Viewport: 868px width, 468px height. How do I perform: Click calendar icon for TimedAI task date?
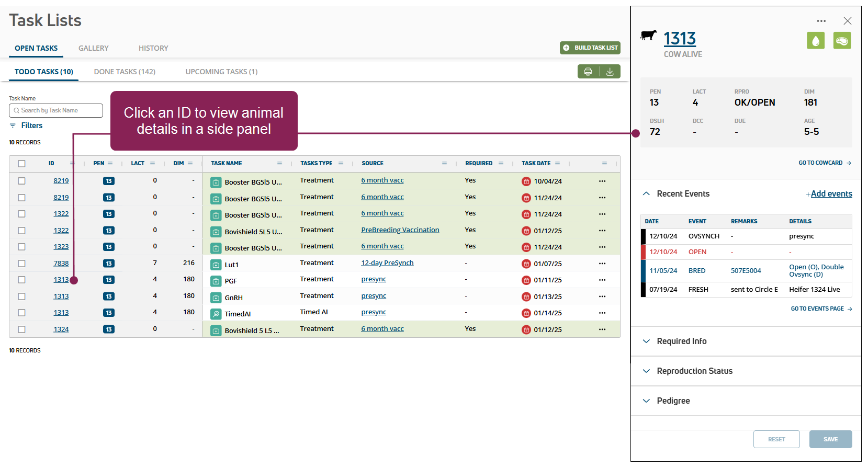click(x=526, y=313)
